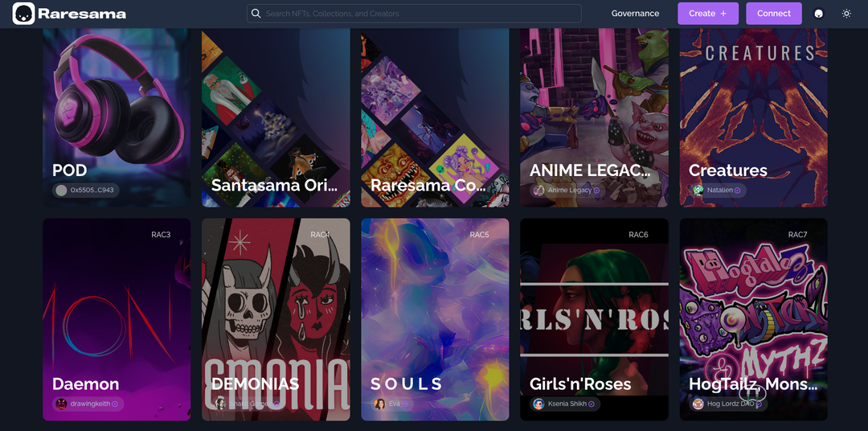The height and width of the screenshot is (431, 868).
Task: Click the Eva creator name
Action: (394, 404)
